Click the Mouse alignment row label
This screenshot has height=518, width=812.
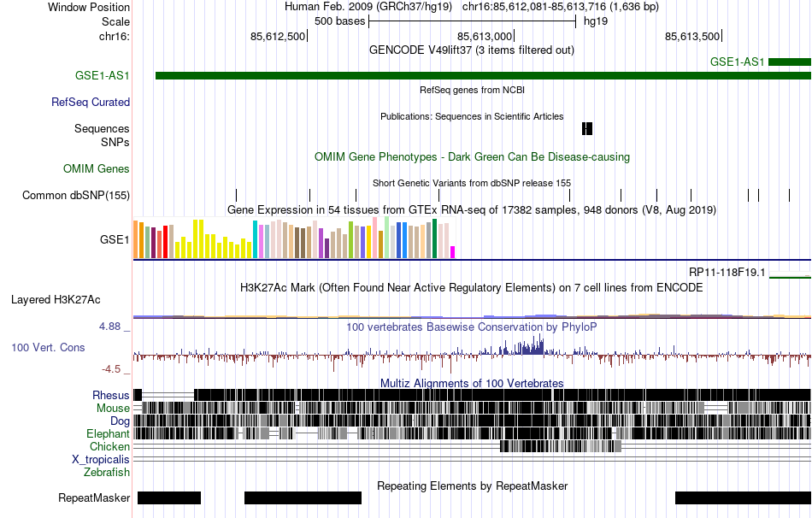[x=113, y=409]
